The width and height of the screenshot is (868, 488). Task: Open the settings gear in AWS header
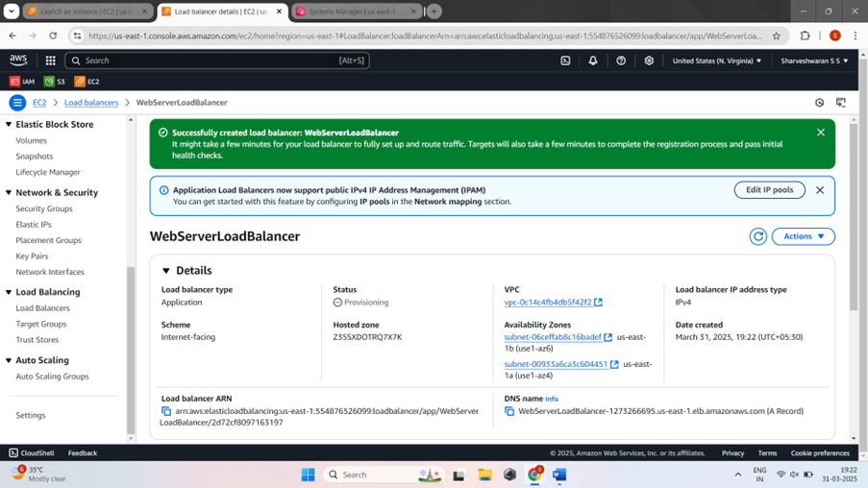point(649,61)
